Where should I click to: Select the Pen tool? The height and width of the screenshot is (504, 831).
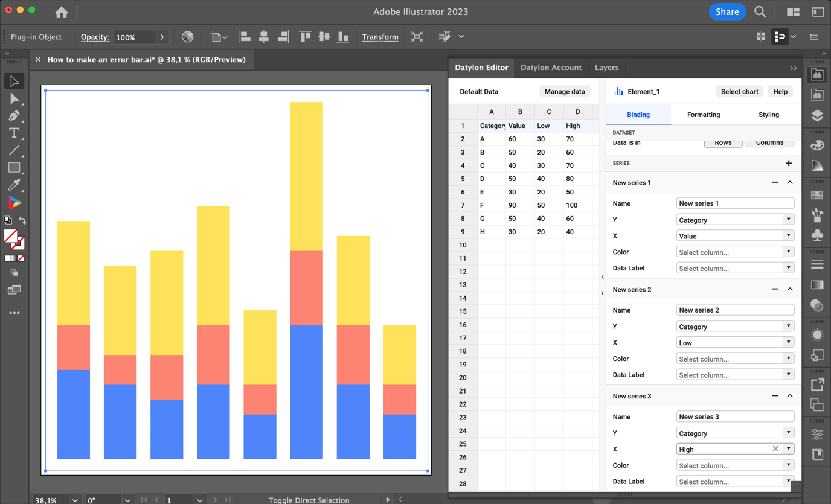point(14,116)
